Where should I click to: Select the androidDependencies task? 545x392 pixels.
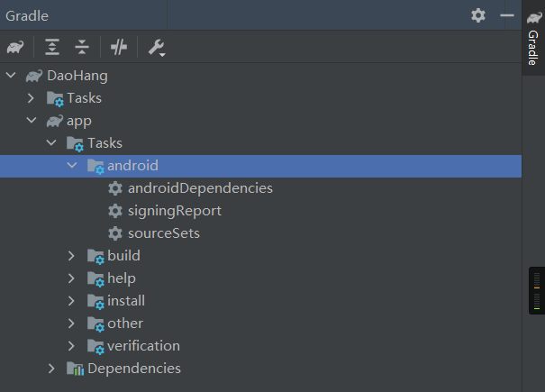[199, 188]
